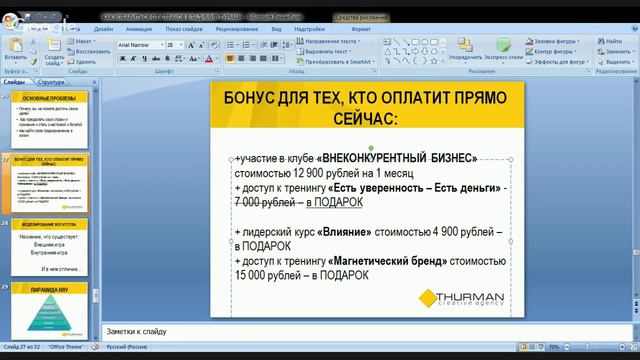Image resolution: width=640 pixels, height=360 pixels.
Task: Select the text box shape in the gallery
Action: click(387, 42)
